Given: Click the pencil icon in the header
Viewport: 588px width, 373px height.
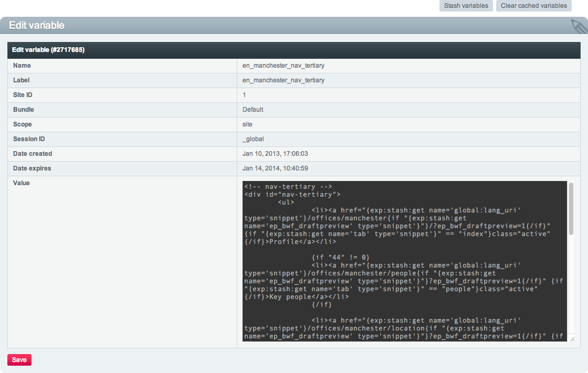Looking at the screenshot, I should [x=578, y=26].
